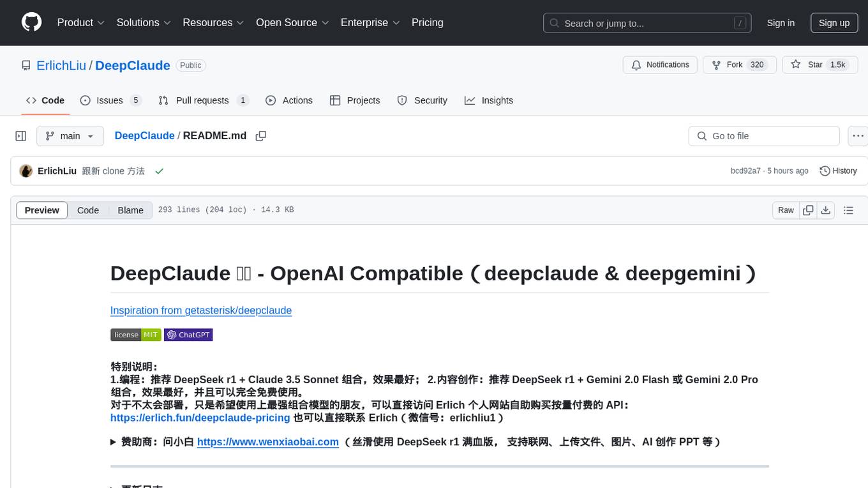Switch to the Blame view
Viewport: 868px width, 488px height.
point(130,210)
